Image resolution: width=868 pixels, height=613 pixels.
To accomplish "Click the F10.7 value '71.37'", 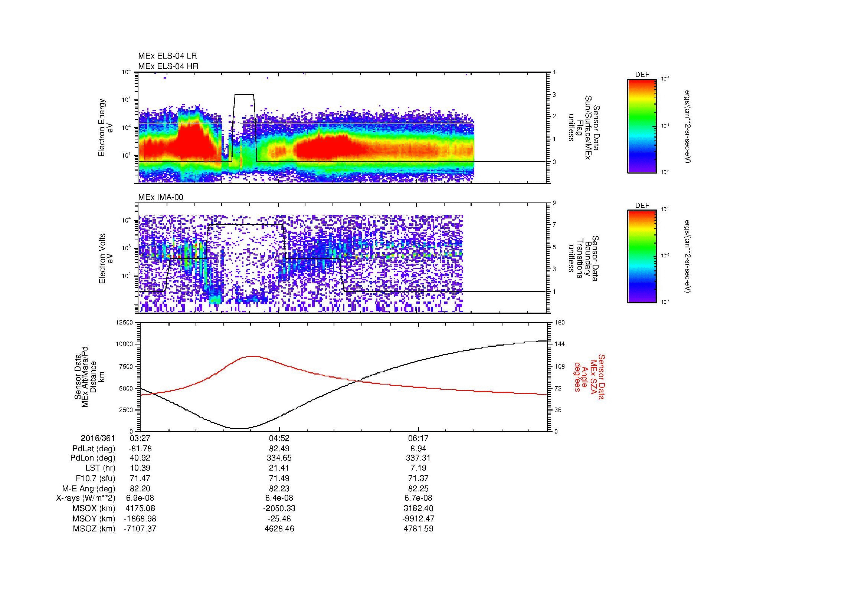I will pos(419,478).
